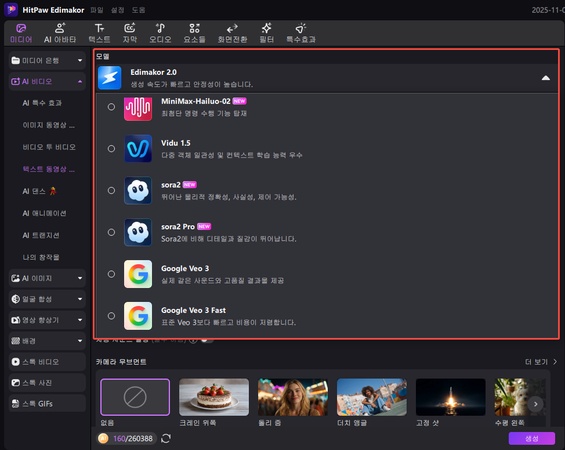
Task: Select the Google Veo 3 radio button
Action: coord(111,274)
